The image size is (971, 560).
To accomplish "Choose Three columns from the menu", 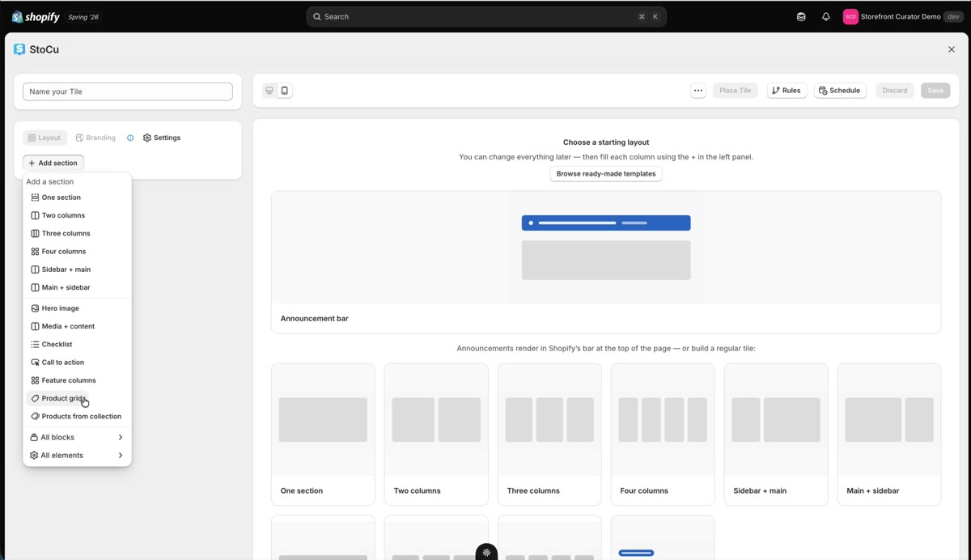I will (x=77, y=233).
